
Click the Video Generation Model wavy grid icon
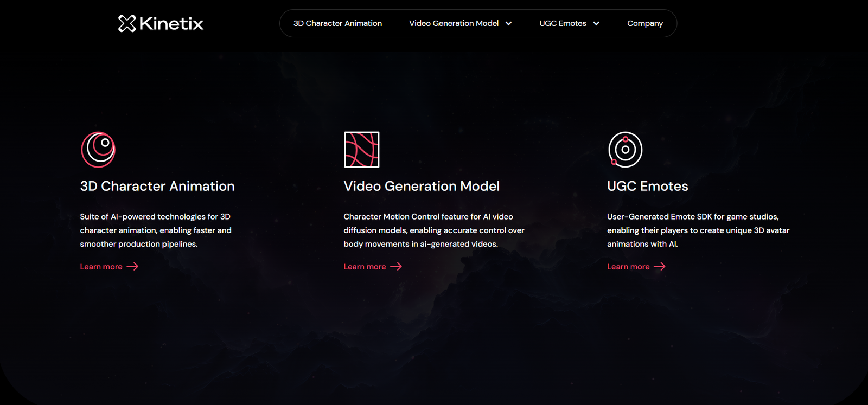(x=362, y=150)
